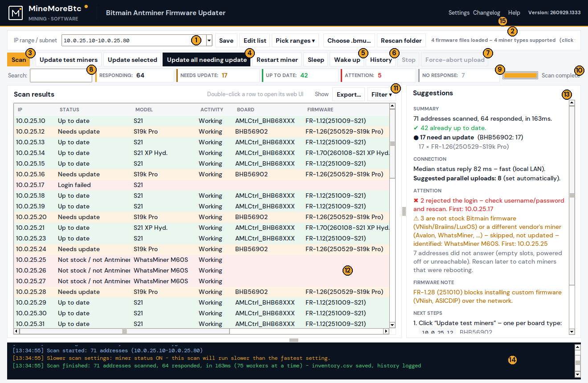Click the Save button
The height and width of the screenshot is (383, 588).
coord(226,41)
